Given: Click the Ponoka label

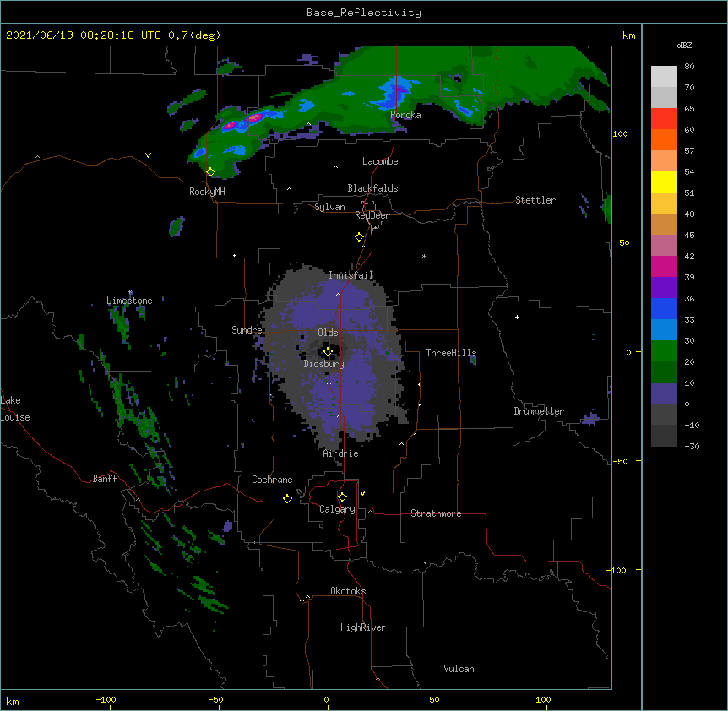Looking at the screenshot, I should tap(405, 115).
